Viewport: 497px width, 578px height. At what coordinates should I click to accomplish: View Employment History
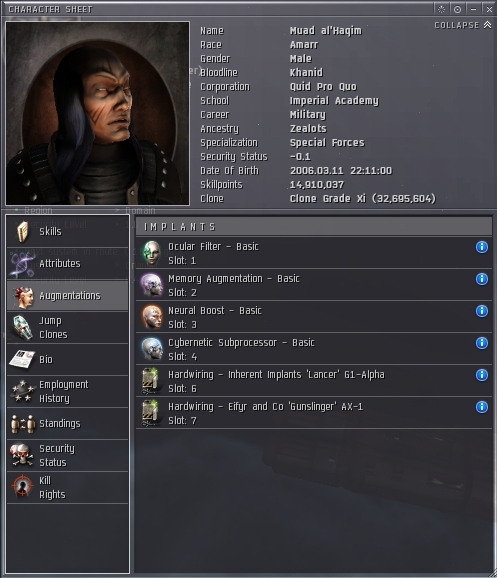tap(67, 392)
